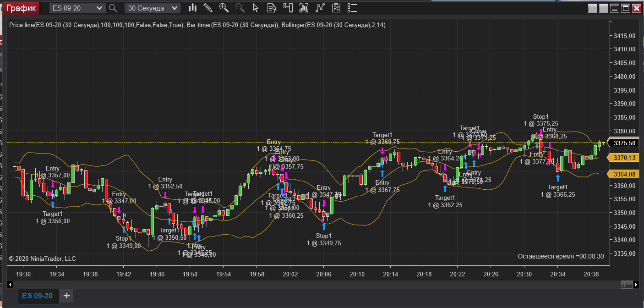
Task: Open the strategy performance sheet icon
Action: tap(336, 8)
